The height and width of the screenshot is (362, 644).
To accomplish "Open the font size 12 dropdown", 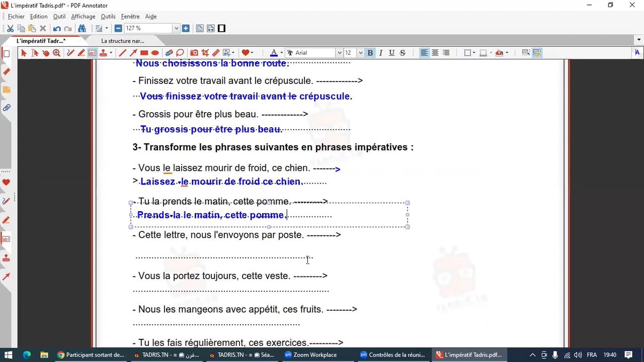I will pyautogui.click(x=360, y=53).
